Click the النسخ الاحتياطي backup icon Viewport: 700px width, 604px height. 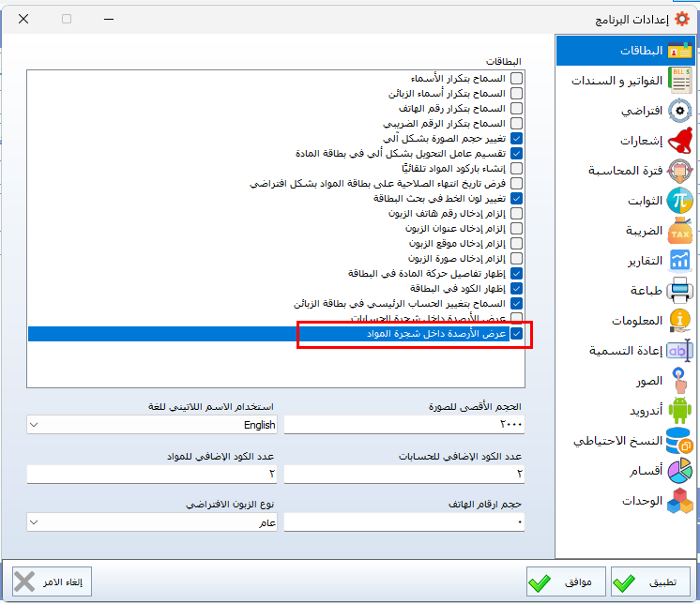(680, 441)
